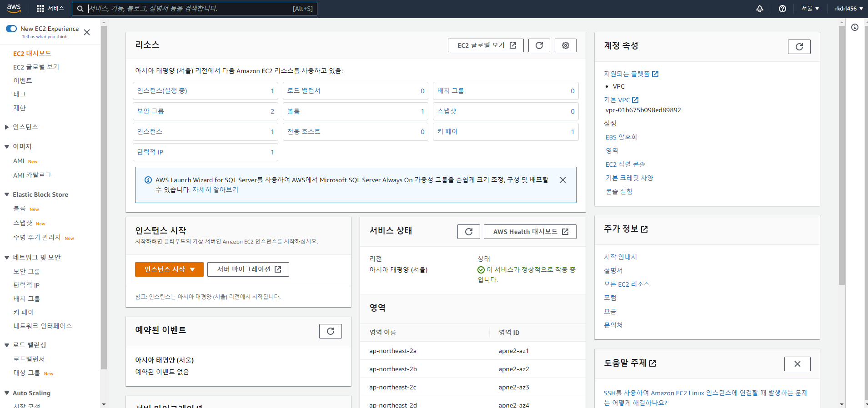
Task: Open the 탄력적 IP resource tile
Action: click(206, 152)
